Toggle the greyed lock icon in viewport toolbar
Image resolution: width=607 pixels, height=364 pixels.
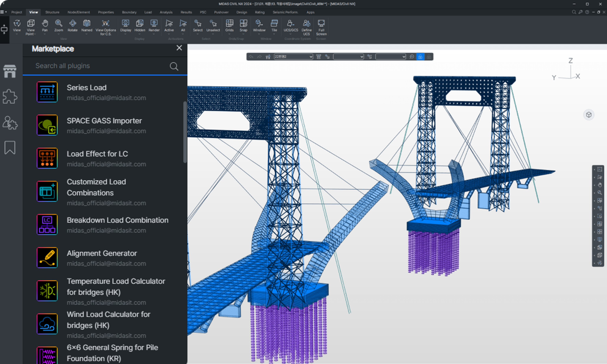429,57
